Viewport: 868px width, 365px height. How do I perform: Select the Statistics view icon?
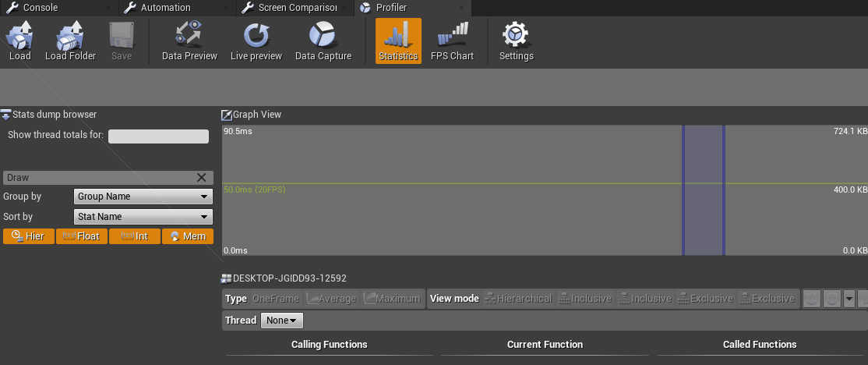(398, 41)
